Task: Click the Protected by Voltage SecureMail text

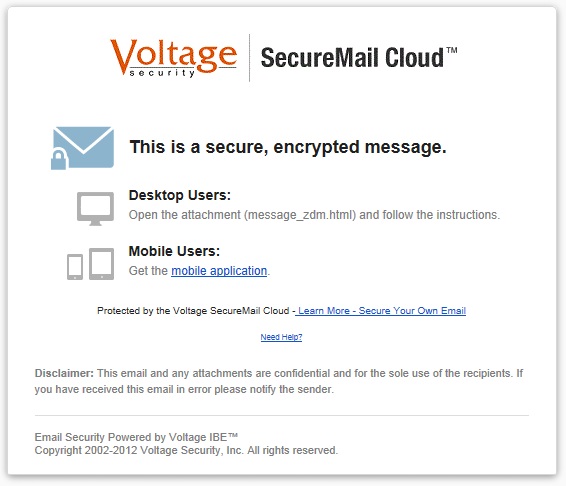Action: click(x=193, y=311)
